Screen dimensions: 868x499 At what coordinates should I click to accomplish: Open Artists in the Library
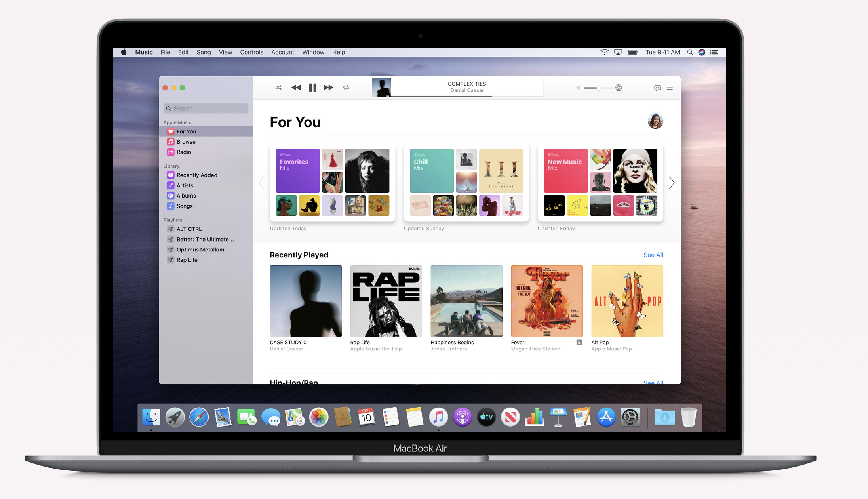tap(206, 185)
